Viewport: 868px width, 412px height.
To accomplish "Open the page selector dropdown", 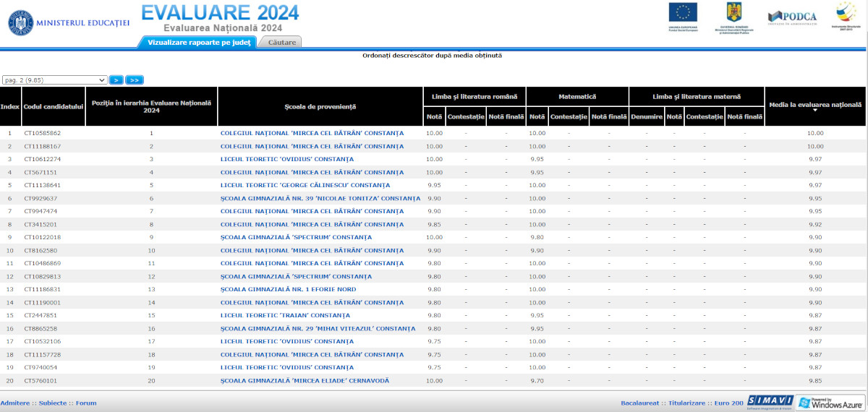I will point(55,80).
